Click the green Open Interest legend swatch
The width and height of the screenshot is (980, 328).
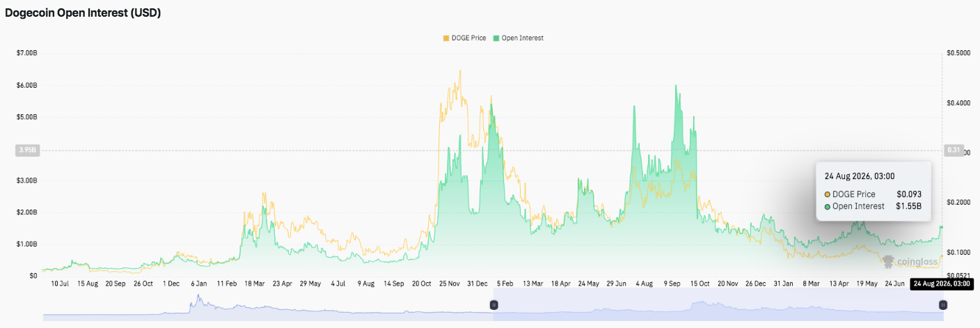[496, 38]
